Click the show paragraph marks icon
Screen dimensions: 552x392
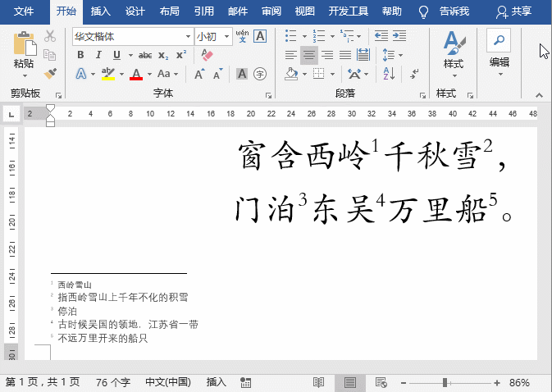pos(414,74)
